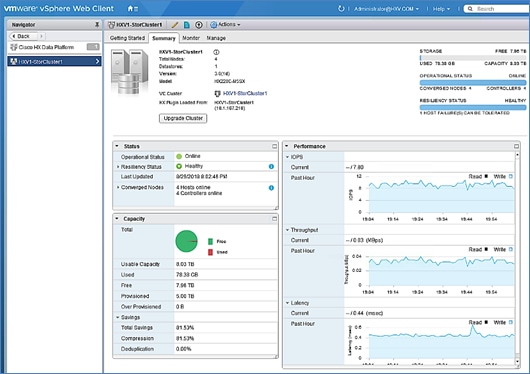The image size is (530, 374).
Task: Maximize the Performance panel icon
Action: pyautogui.click(x=516, y=146)
